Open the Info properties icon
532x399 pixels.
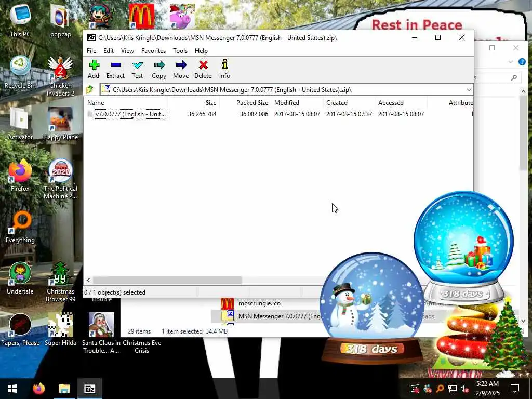224,69
